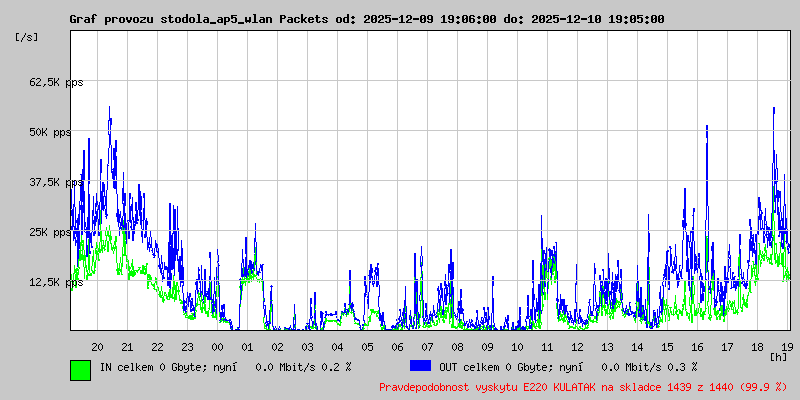Click hour label 12 on time axis

pos(577,347)
